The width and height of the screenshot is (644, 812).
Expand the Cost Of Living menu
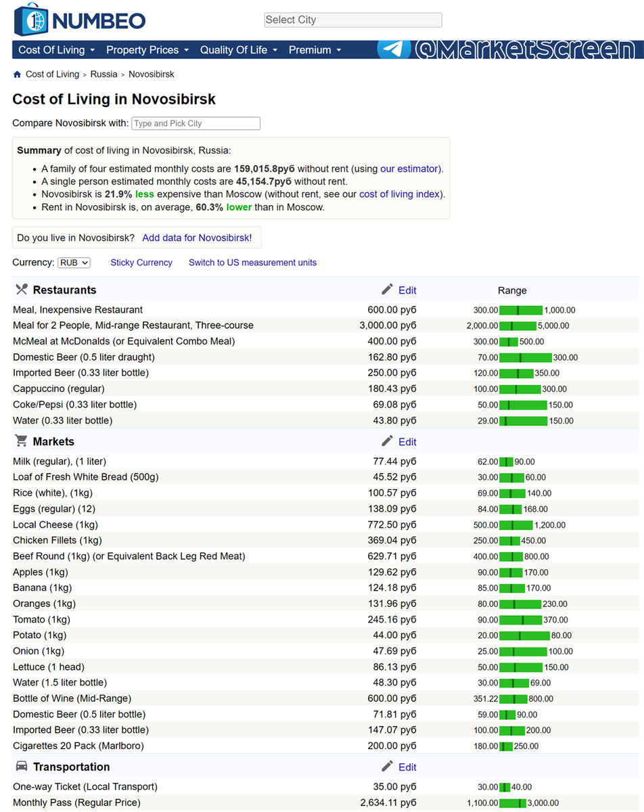coord(57,50)
